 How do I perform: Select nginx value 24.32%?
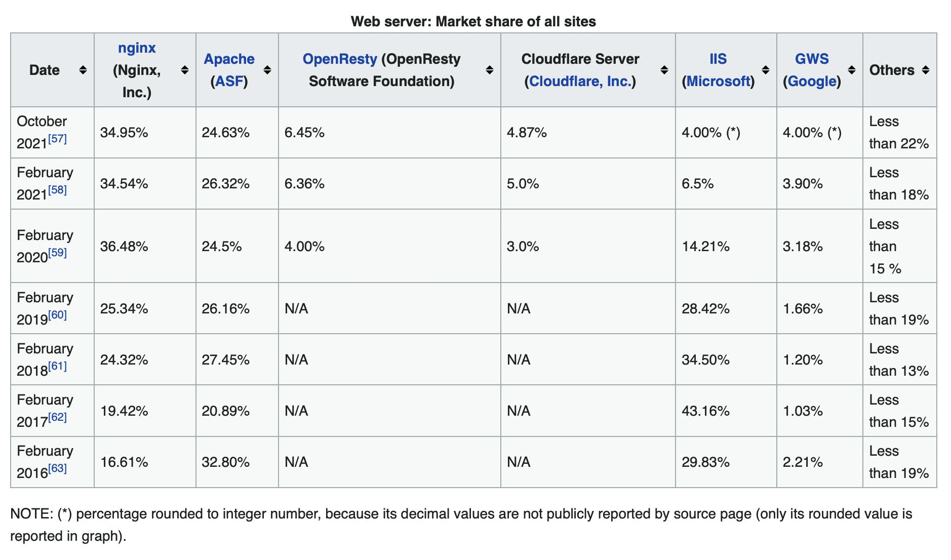[124, 360]
